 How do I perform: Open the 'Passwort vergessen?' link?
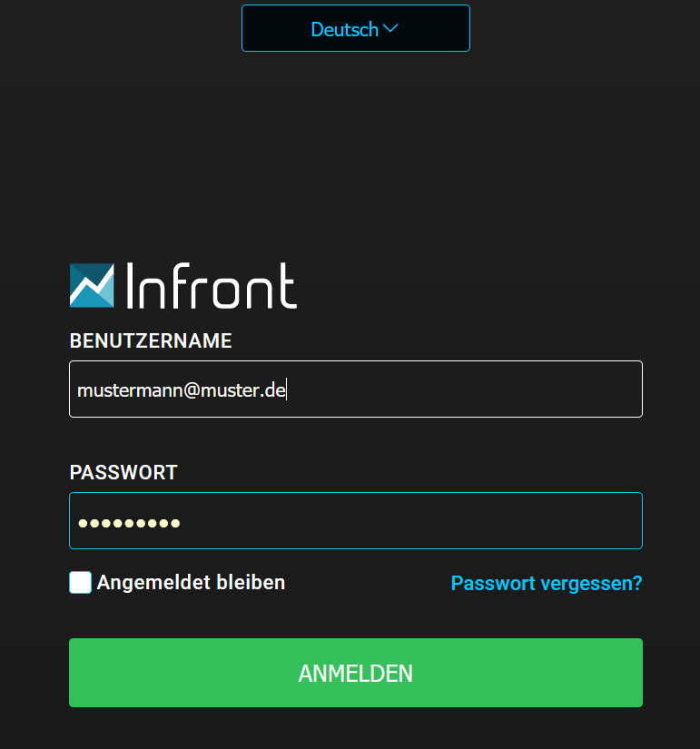coord(546,583)
